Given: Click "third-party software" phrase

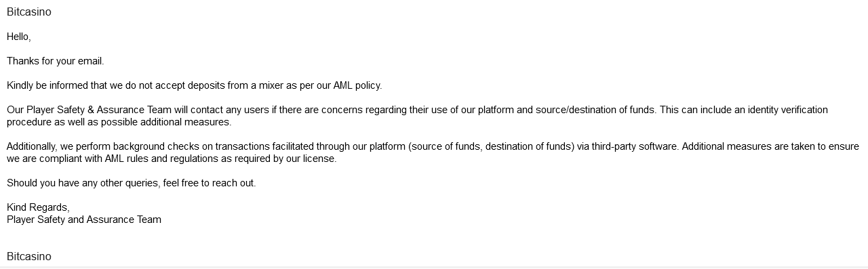Looking at the screenshot, I should 634,146.
